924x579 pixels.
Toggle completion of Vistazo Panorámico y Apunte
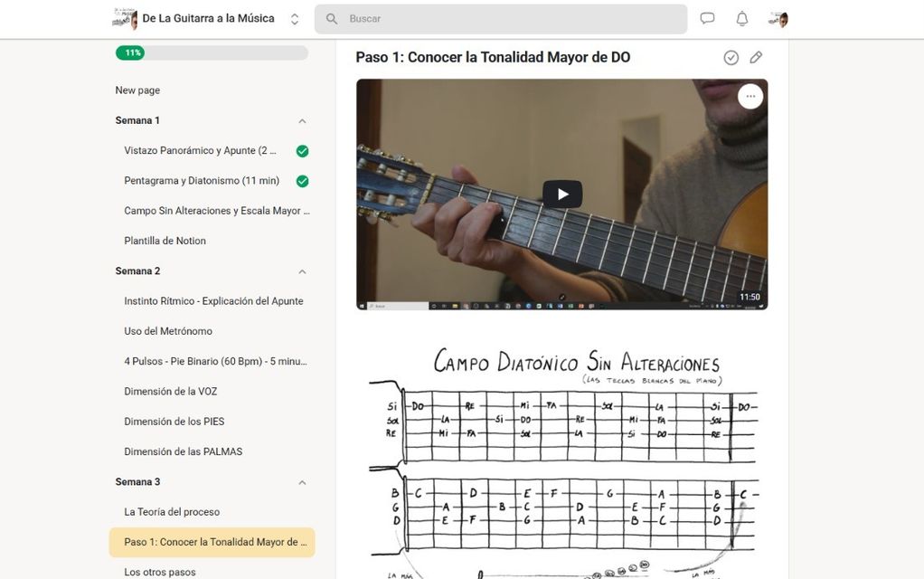(x=302, y=151)
